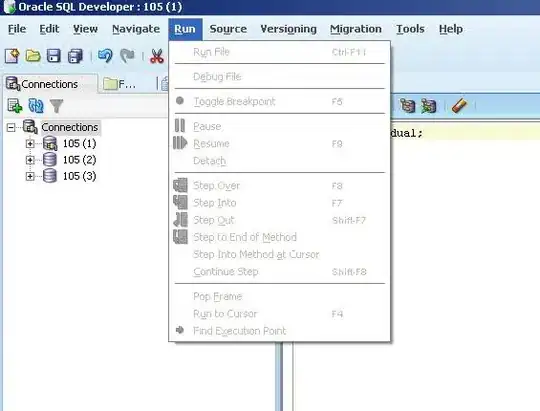Select the 105 (2) connection label
The height and width of the screenshot is (411, 540).
coord(80,160)
